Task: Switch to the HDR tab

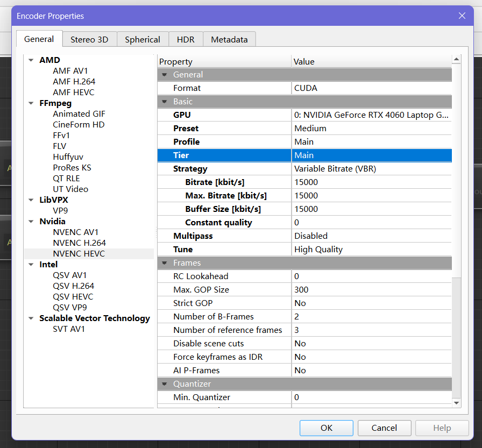Action: point(186,39)
